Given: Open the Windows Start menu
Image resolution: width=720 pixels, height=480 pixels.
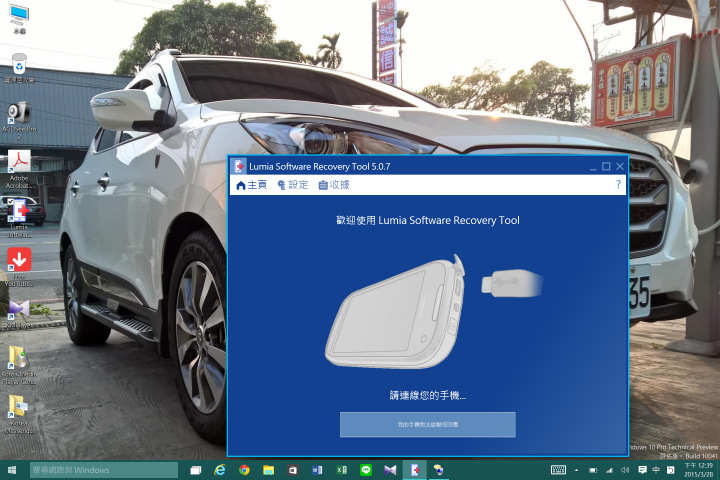Looking at the screenshot, I should click(x=12, y=470).
